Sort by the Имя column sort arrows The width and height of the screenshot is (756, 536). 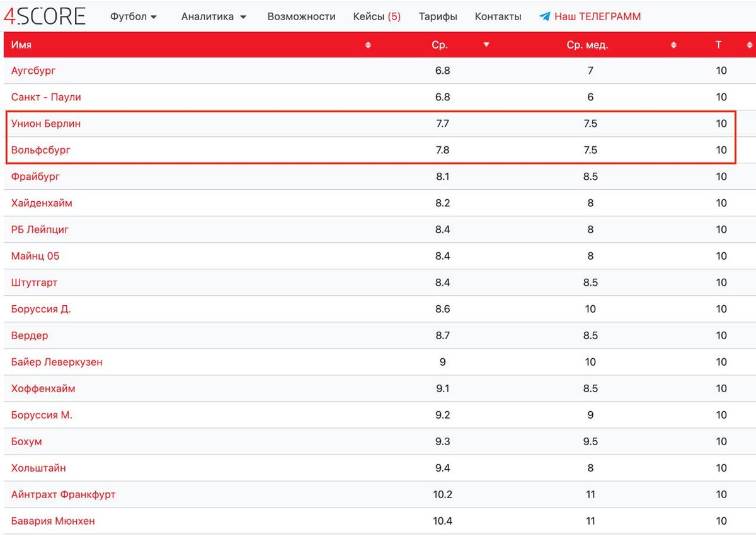(x=369, y=45)
